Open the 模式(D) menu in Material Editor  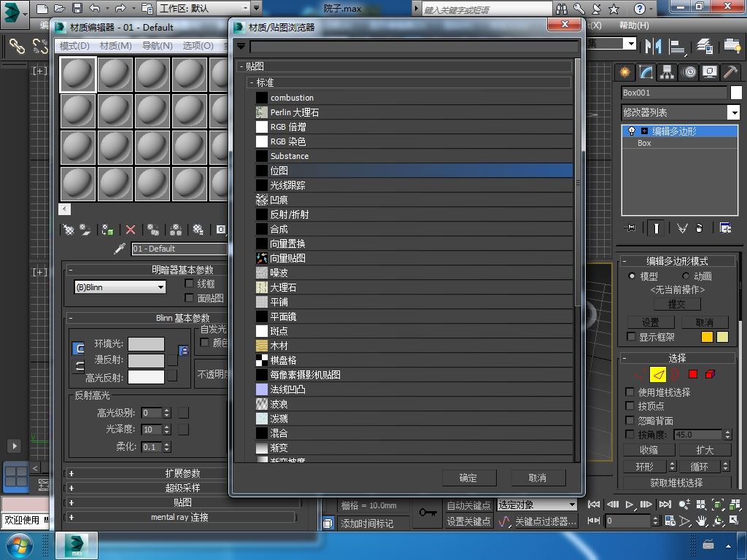[x=74, y=46]
